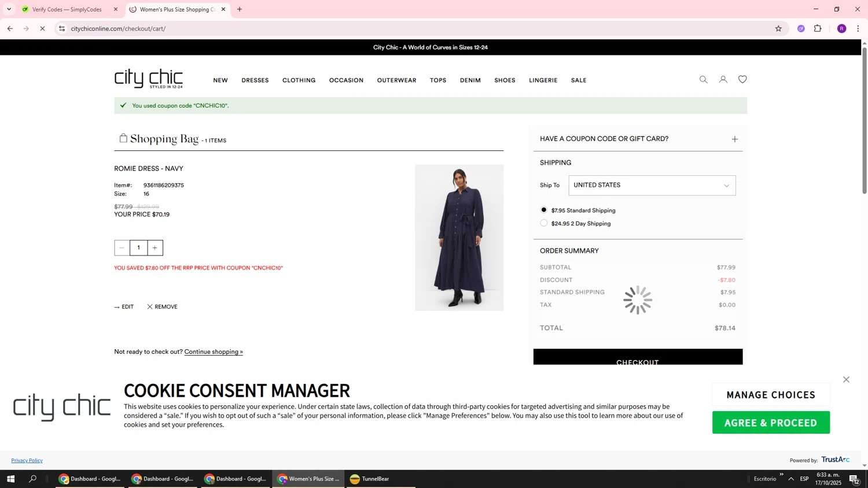Close the cookie consent banner
The height and width of the screenshot is (488, 868).
tap(847, 380)
